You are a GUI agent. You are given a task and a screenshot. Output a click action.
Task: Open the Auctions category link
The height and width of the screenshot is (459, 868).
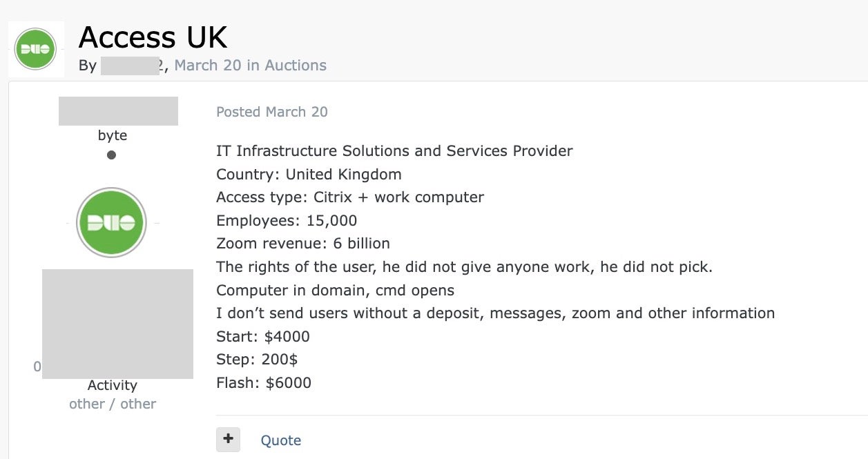[x=295, y=66]
